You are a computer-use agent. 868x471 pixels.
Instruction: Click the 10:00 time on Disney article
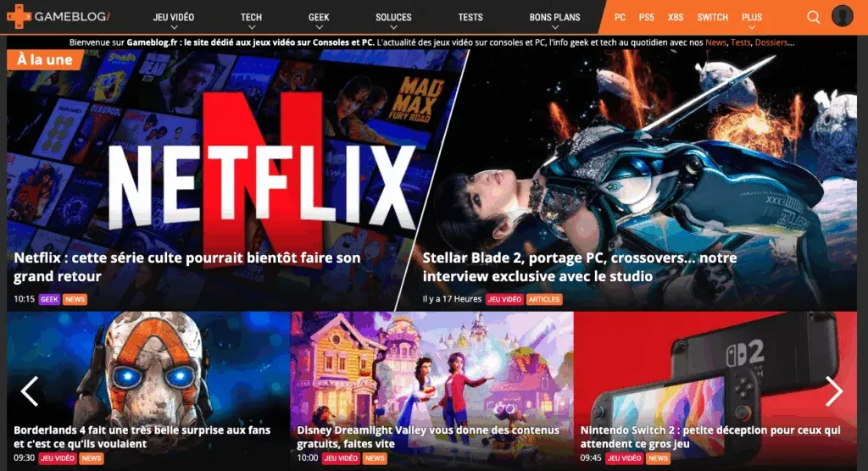tap(307, 458)
